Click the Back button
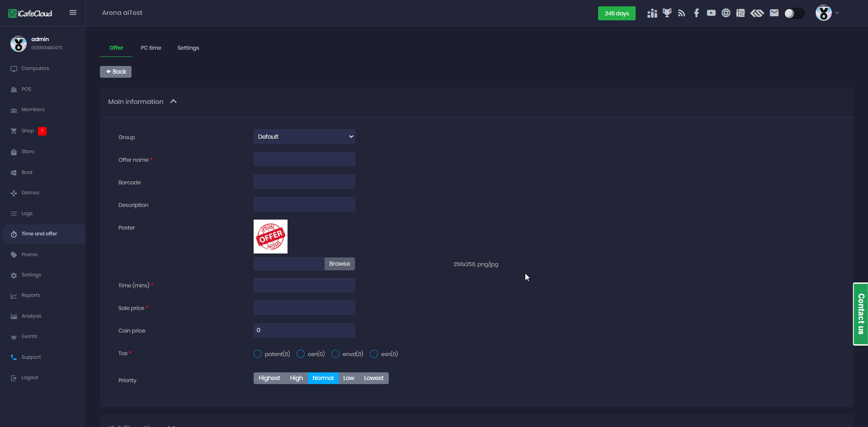This screenshot has width=868, height=427. pos(116,72)
